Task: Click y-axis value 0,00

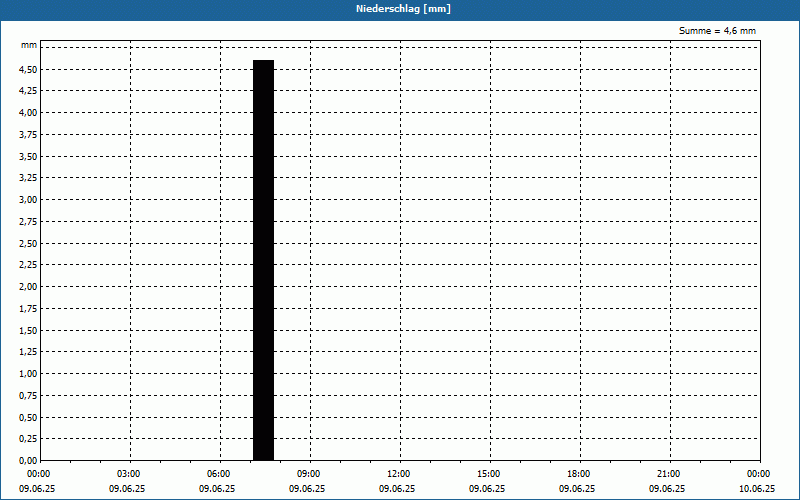Action: point(28,461)
